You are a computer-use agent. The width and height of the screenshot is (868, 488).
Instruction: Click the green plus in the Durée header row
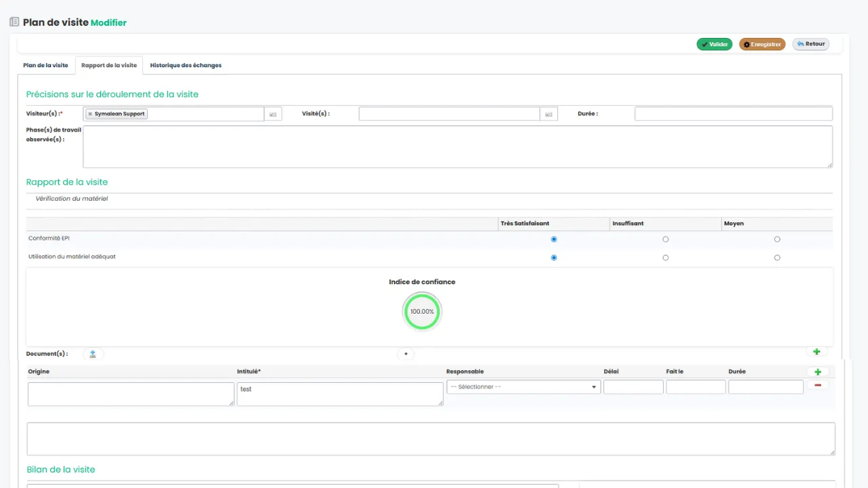818,372
